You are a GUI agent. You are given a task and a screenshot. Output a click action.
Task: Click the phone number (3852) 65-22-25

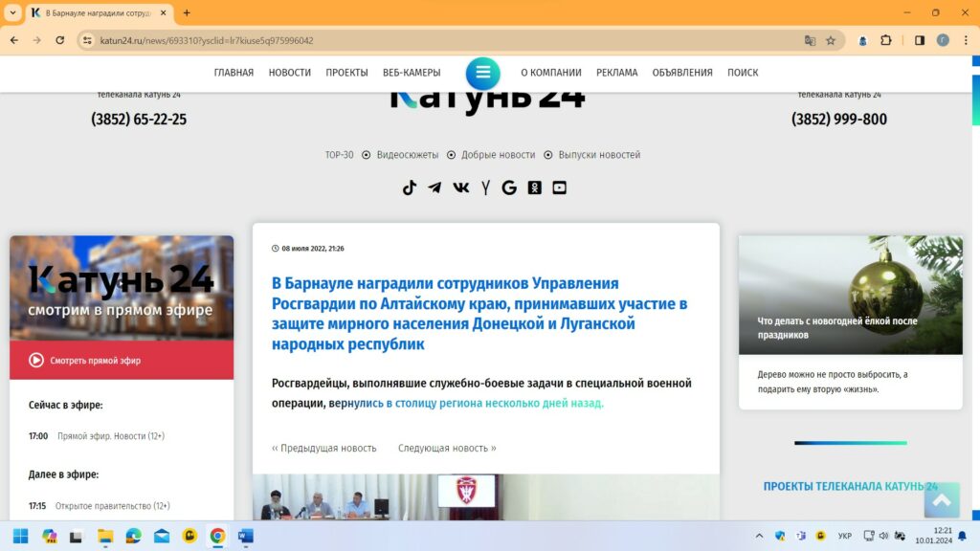[139, 120]
